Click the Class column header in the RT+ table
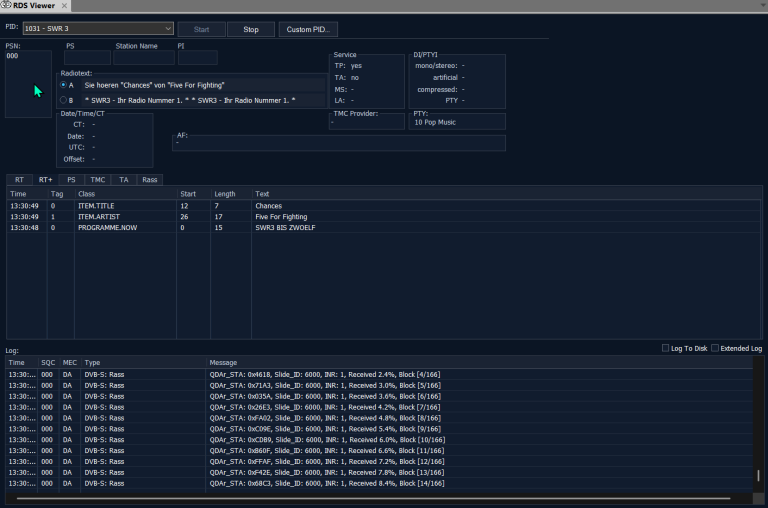The image size is (768, 508). click(x=125, y=194)
